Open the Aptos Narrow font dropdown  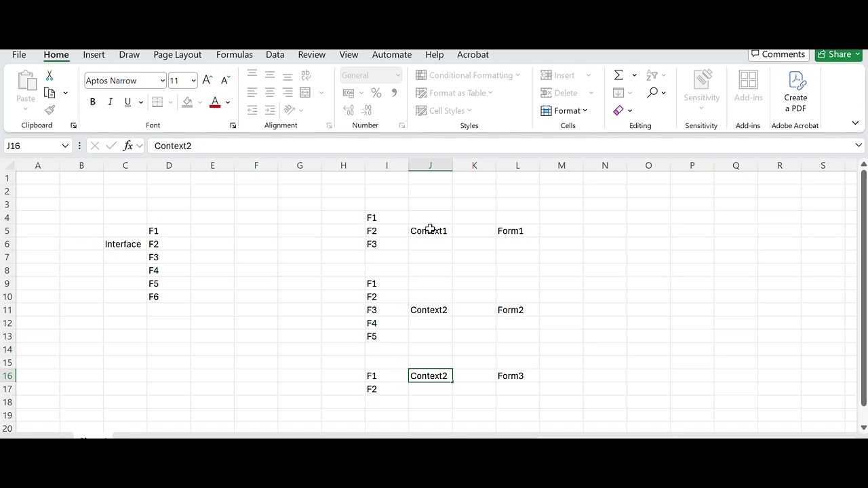(162, 81)
